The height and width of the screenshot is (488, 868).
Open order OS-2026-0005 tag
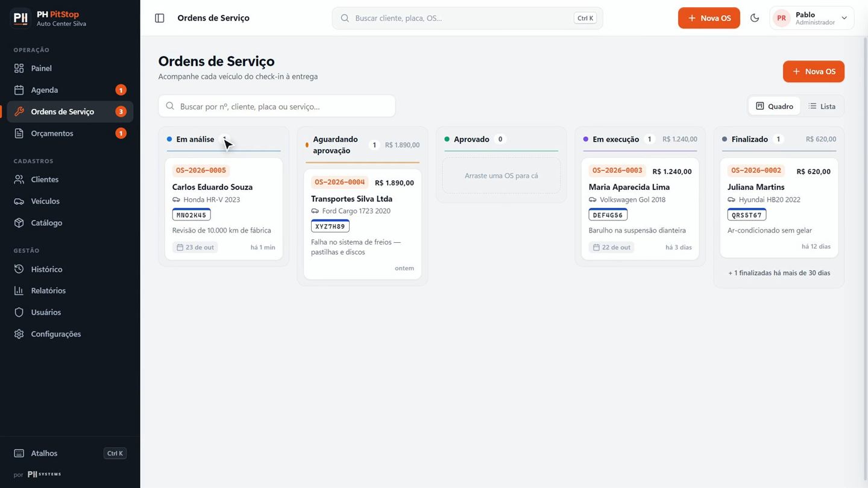pyautogui.click(x=201, y=170)
